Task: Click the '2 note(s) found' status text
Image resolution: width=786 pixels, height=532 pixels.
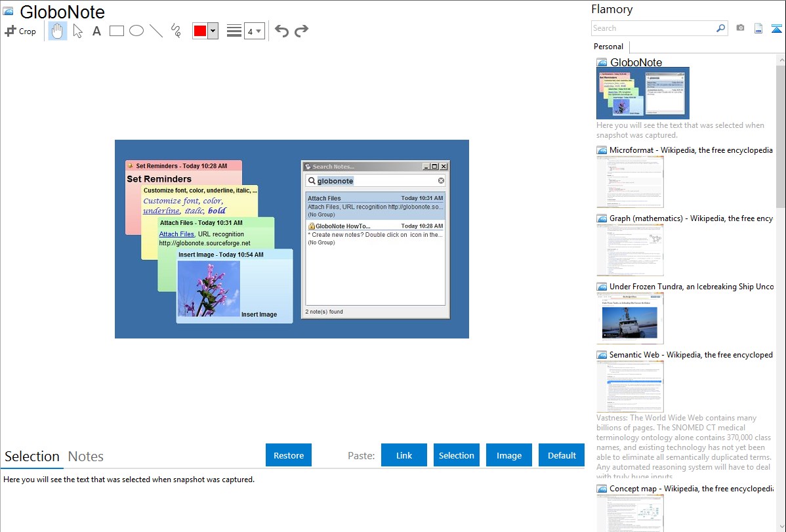Action: 324,312
